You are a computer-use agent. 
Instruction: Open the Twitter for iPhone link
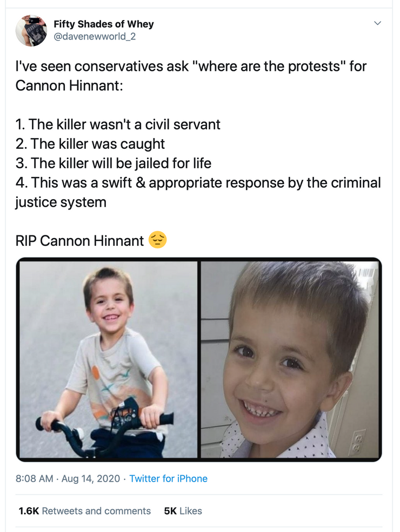point(169,478)
